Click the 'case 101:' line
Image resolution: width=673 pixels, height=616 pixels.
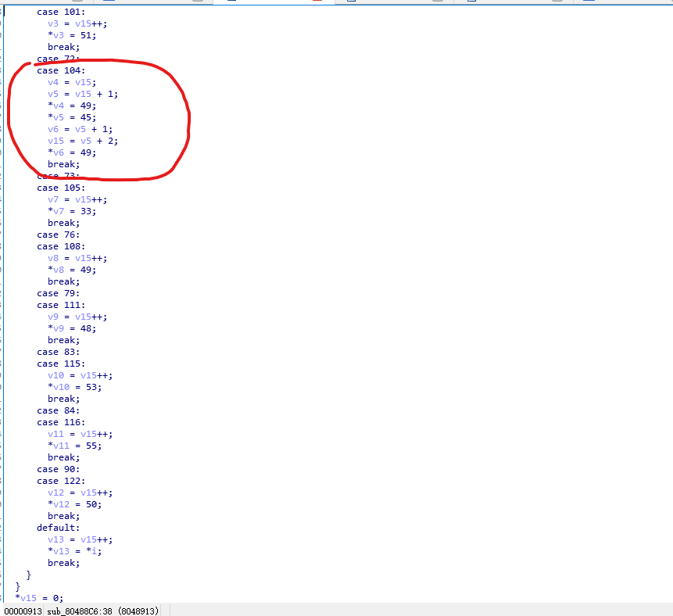61,12
